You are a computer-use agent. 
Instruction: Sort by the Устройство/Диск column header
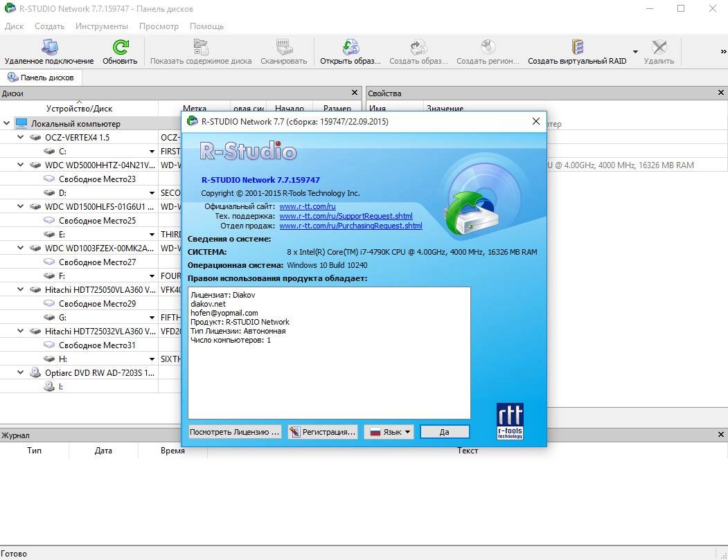point(79,108)
